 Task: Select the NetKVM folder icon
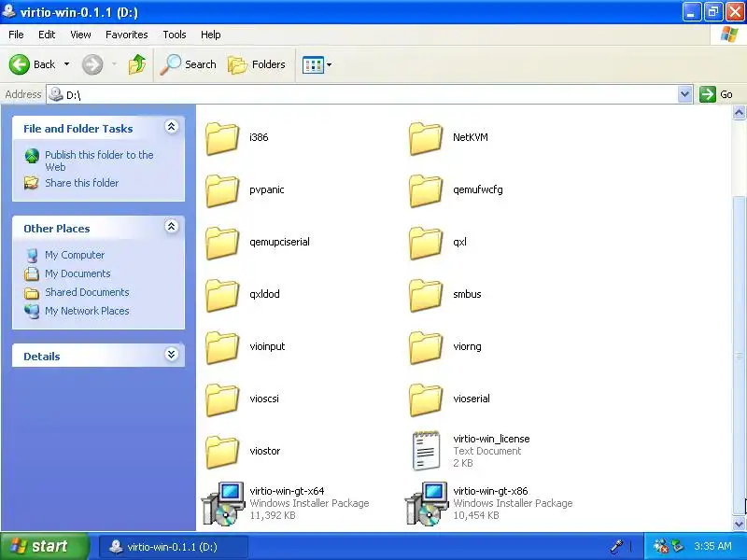[x=426, y=138]
